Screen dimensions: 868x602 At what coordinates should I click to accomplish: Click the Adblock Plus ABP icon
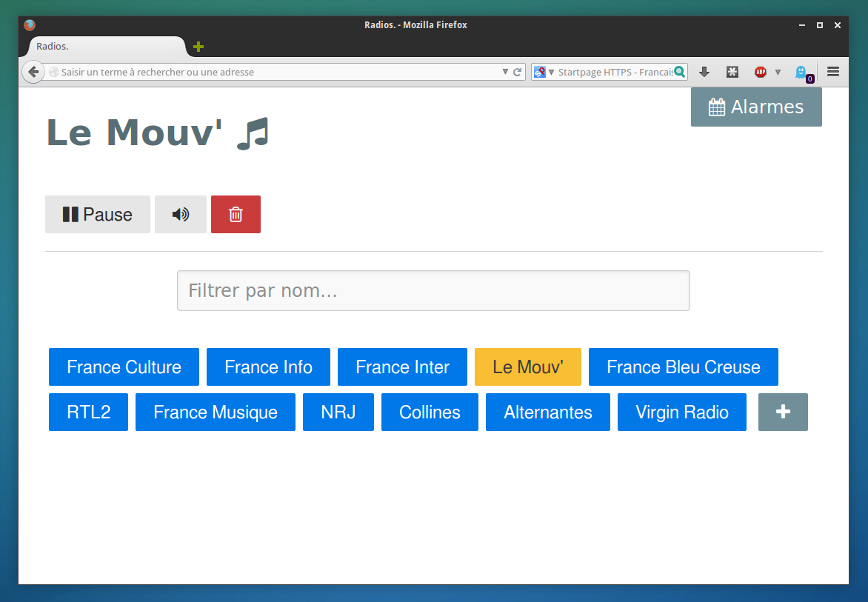pyautogui.click(x=761, y=72)
